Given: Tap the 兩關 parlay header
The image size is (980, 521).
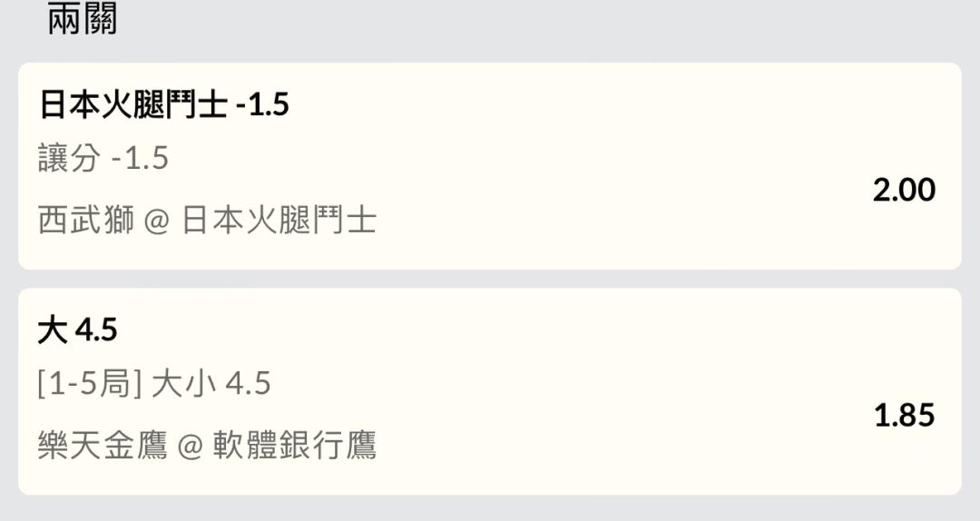Looking at the screenshot, I should point(82,19).
